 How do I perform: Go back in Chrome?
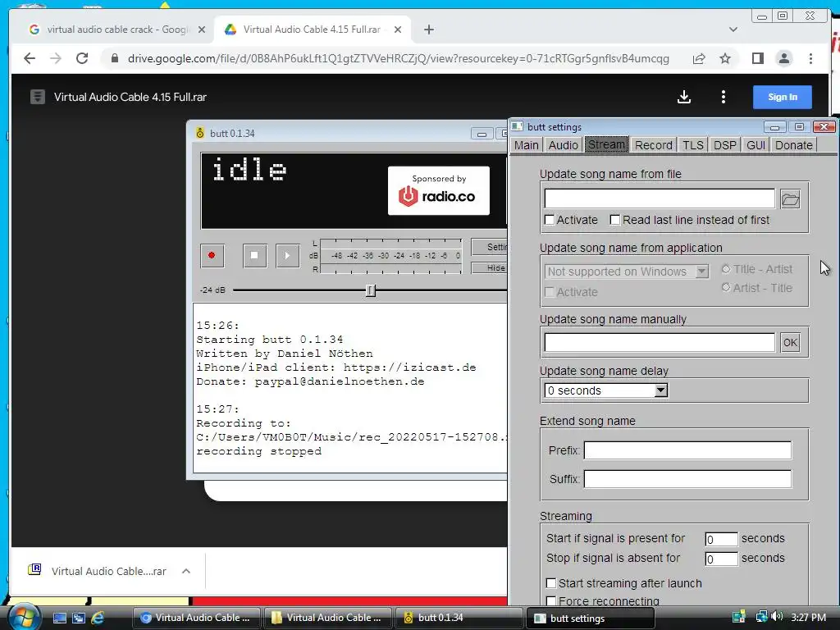(30, 58)
